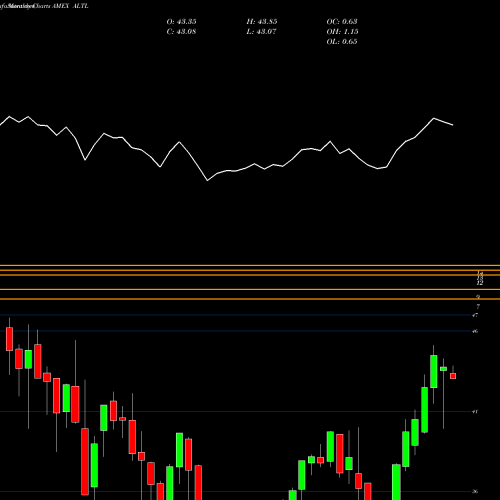The width and height of the screenshot is (500, 500).
Task: Click the low price value L: 43.07
Action: pos(261,32)
